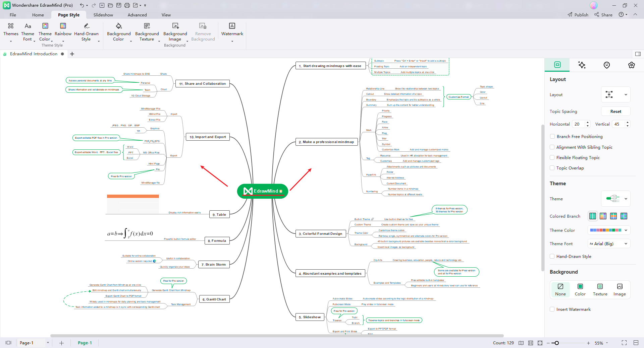This screenshot has width=644, height=348.
Task: Check Flexible Floating Topic
Action: 552,157
